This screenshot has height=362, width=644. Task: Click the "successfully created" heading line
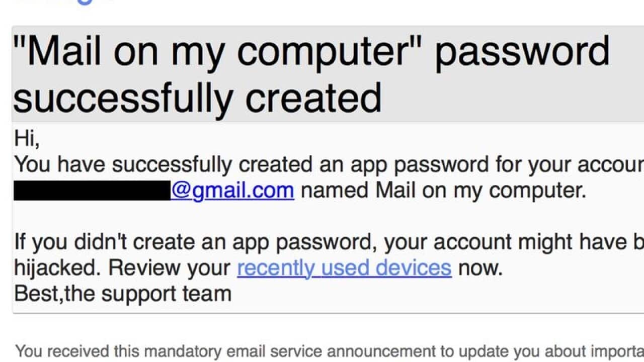click(197, 98)
